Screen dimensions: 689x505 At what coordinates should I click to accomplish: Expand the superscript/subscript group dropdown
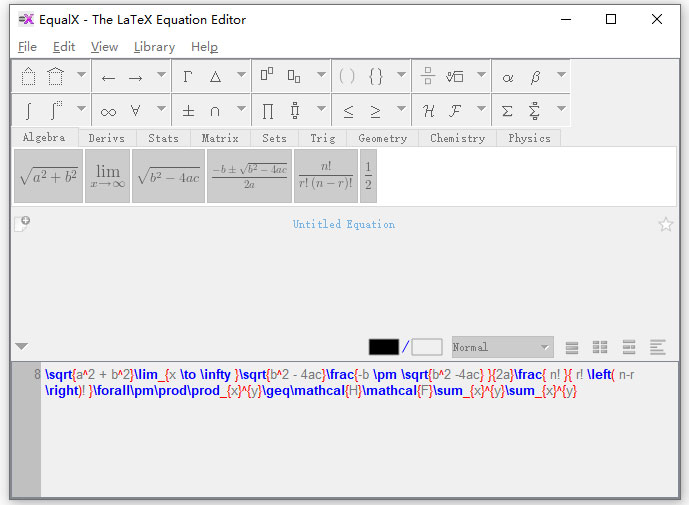[x=321, y=74]
